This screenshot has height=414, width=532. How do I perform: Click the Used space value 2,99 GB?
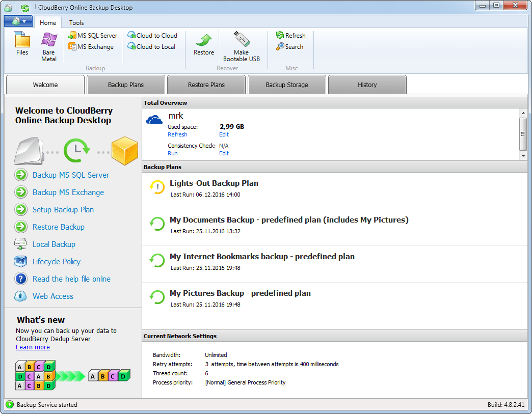coord(232,127)
